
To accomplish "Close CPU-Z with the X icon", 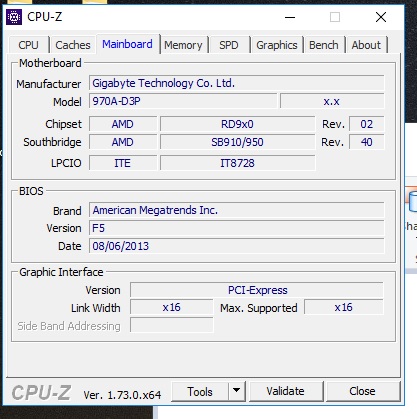I will pos(381,17).
